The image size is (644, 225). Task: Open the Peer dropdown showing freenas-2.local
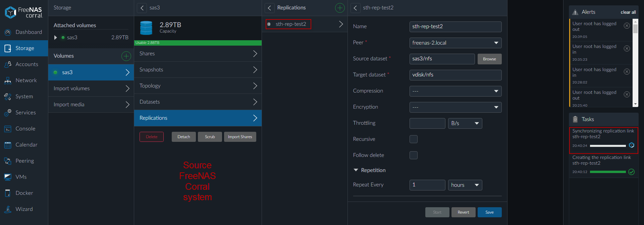(455, 43)
